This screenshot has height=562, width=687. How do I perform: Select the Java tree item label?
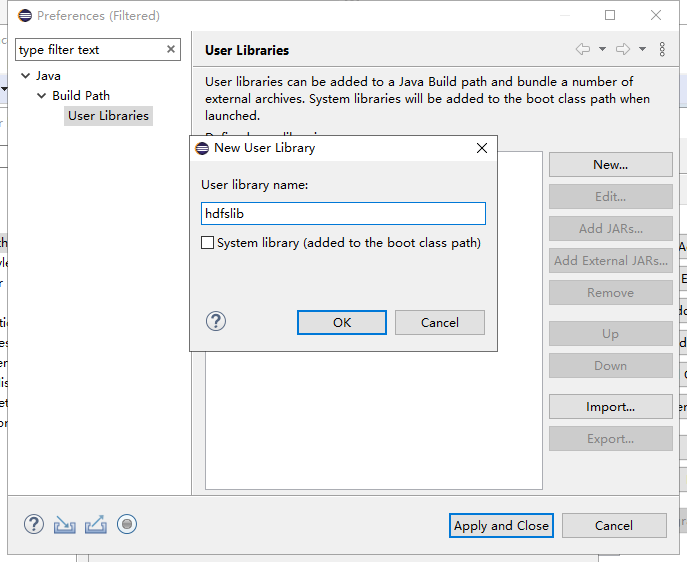(x=48, y=76)
